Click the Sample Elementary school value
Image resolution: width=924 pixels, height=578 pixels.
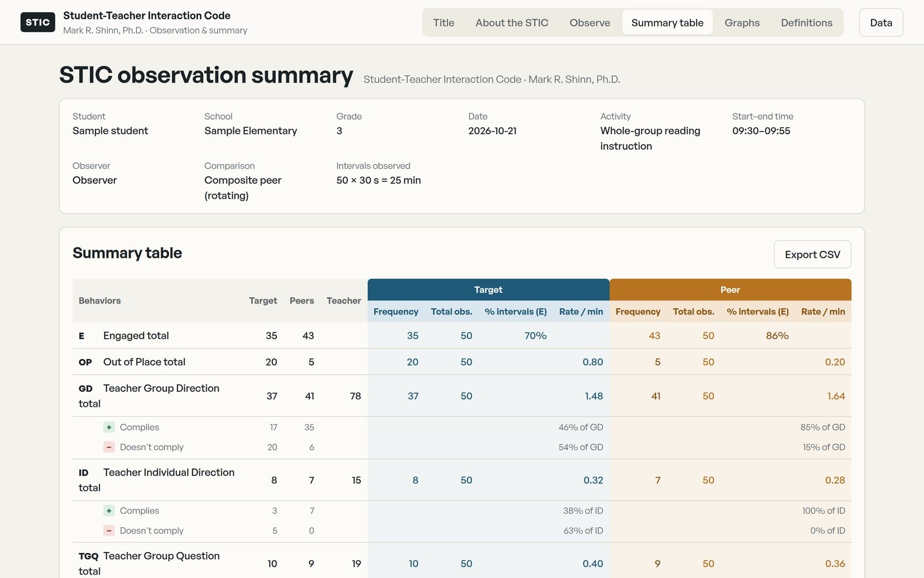[251, 131]
